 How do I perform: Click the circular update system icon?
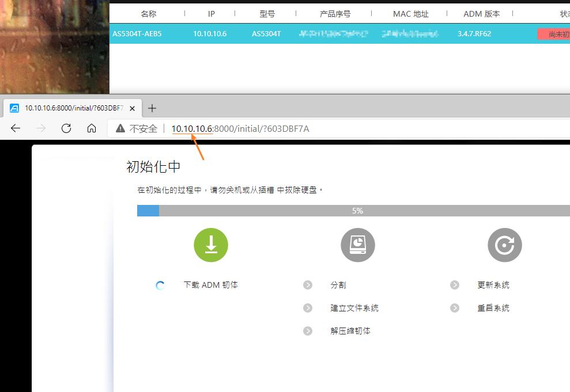coord(504,245)
